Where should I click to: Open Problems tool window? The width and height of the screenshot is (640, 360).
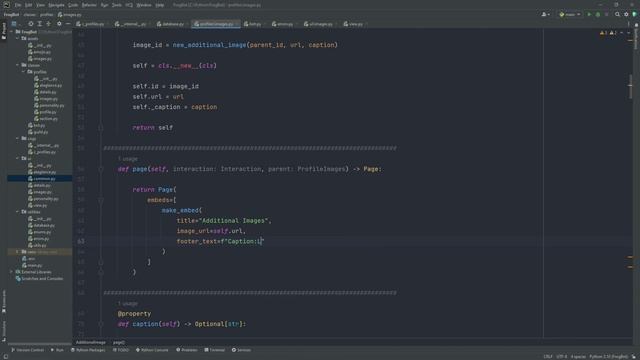[187, 350]
